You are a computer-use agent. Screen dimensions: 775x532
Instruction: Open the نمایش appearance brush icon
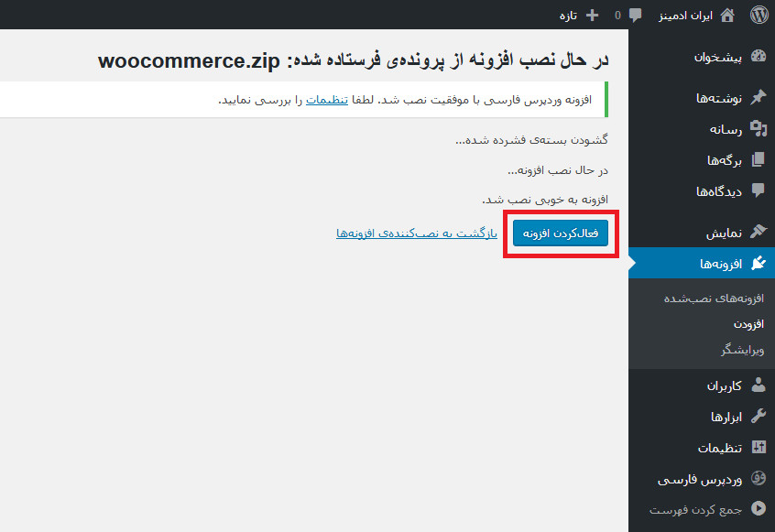(x=759, y=232)
